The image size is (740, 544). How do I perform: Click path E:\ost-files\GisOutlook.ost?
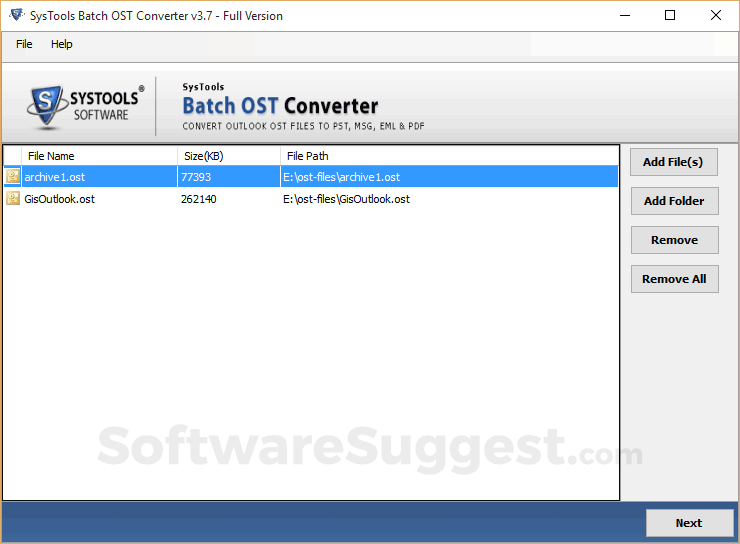(x=346, y=199)
